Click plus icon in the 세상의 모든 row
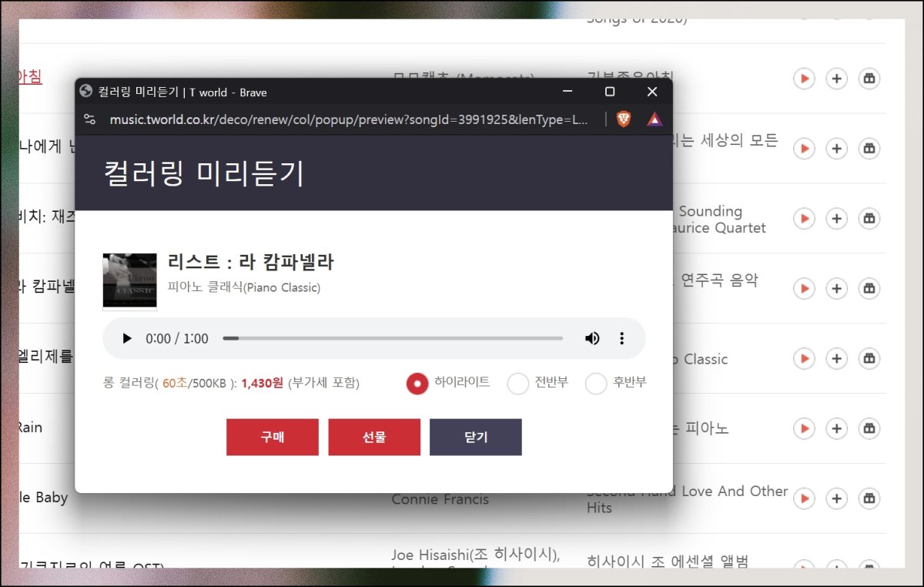Screen dimensions: 924x587 pos(836,149)
